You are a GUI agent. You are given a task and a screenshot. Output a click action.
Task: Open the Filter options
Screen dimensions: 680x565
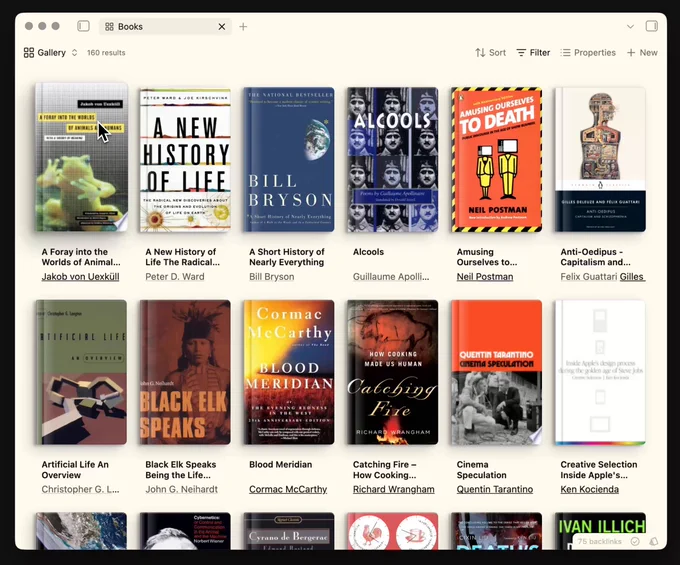pos(533,53)
